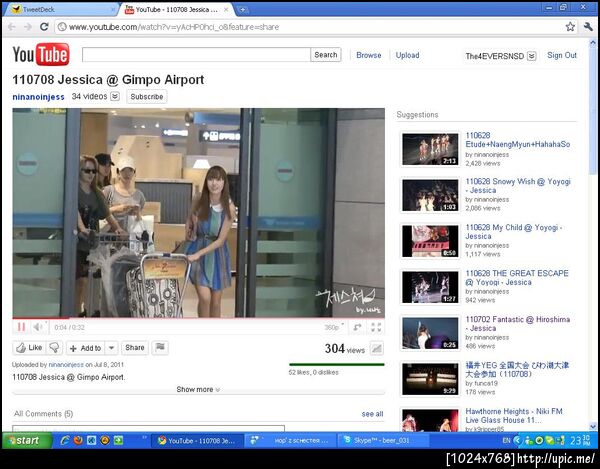Expand The4EVERSNSD account menu arrow
This screenshot has height=469, width=600.
pyautogui.click(x=532, y=56)
